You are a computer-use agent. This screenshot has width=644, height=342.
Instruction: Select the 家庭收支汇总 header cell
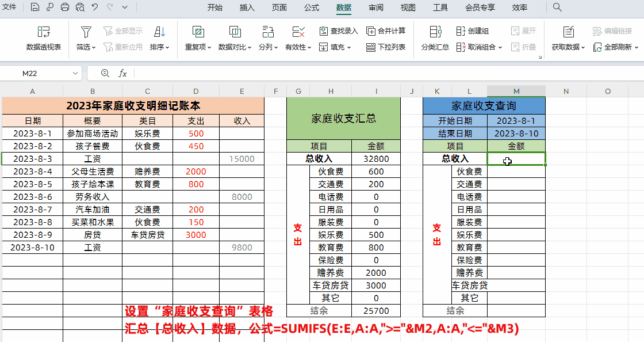tap(343, 119)
